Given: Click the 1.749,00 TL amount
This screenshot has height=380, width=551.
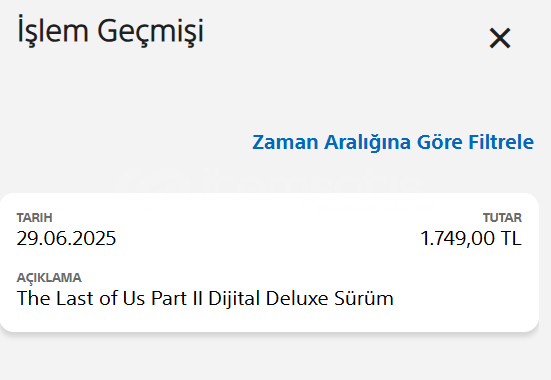Looking at the screenshot, I should pyautogui.click(x=471, y=238).
